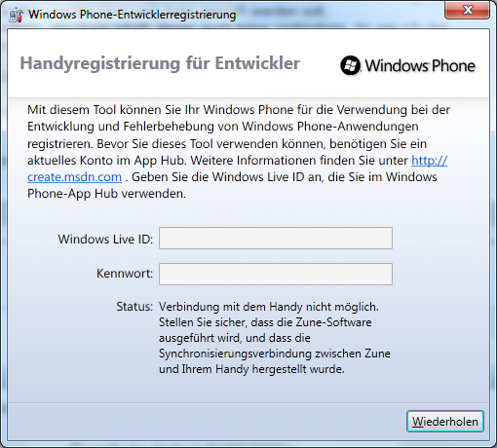The height and width of the screenshot is (448, 497).
Task: Click the Status label
Action: 134,307
